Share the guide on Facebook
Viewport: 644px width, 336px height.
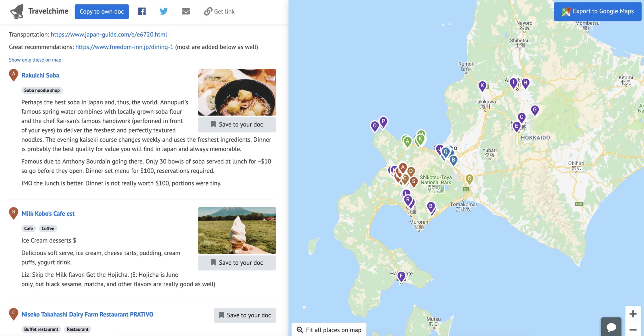142,12
